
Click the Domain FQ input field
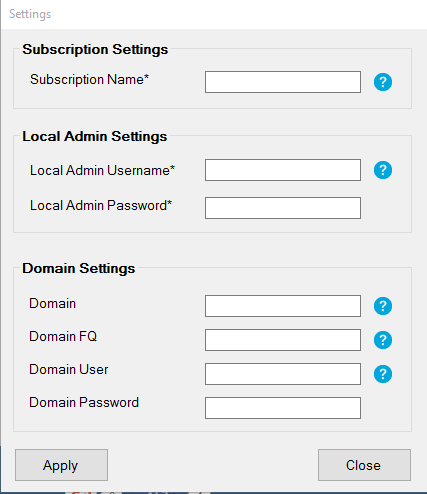[283, 340]
